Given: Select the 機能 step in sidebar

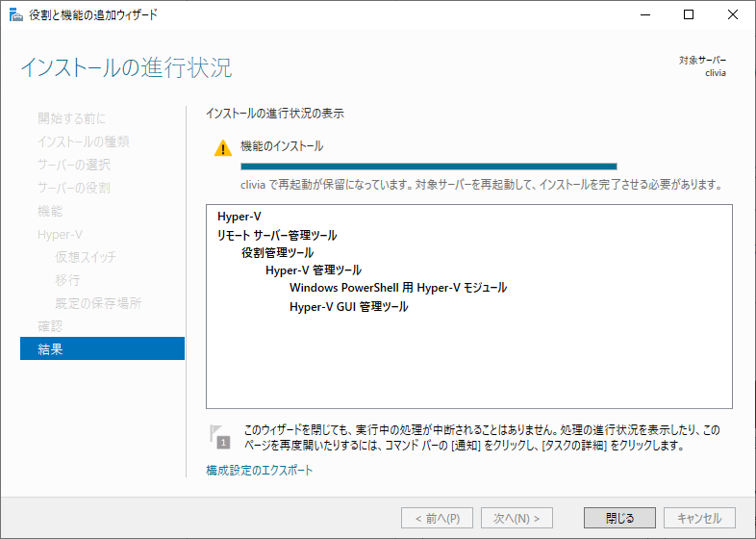Looking at the screenshot, I should point(50,211).
